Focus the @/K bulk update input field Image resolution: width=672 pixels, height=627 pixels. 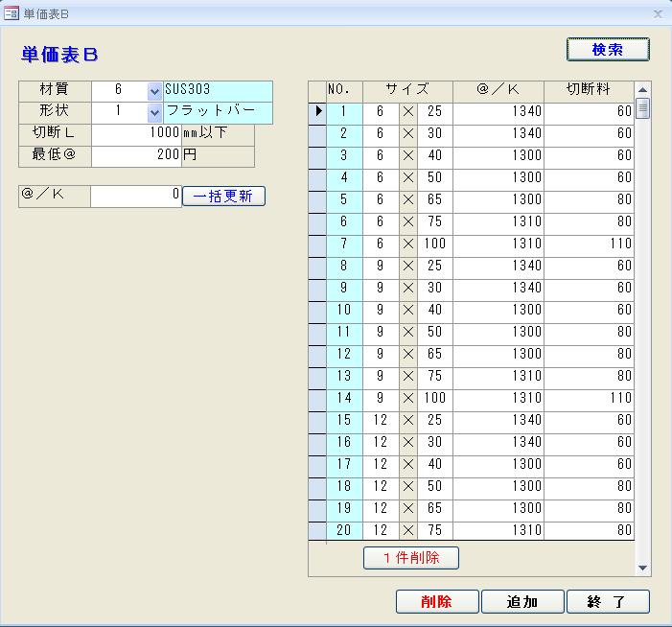pos(136,196)
